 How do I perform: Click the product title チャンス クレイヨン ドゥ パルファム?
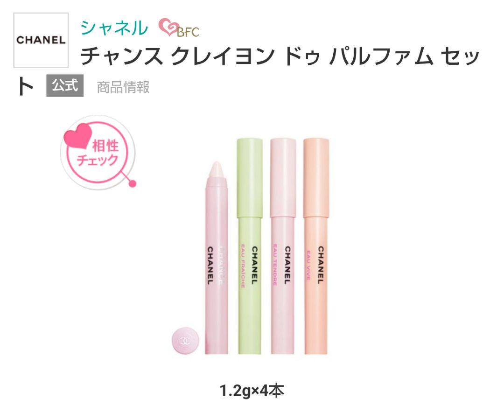280,56
